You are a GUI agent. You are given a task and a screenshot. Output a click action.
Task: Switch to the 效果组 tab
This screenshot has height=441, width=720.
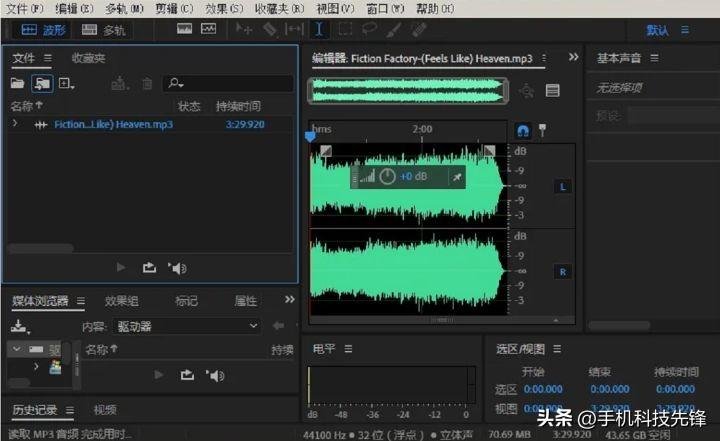coord(122,301)
